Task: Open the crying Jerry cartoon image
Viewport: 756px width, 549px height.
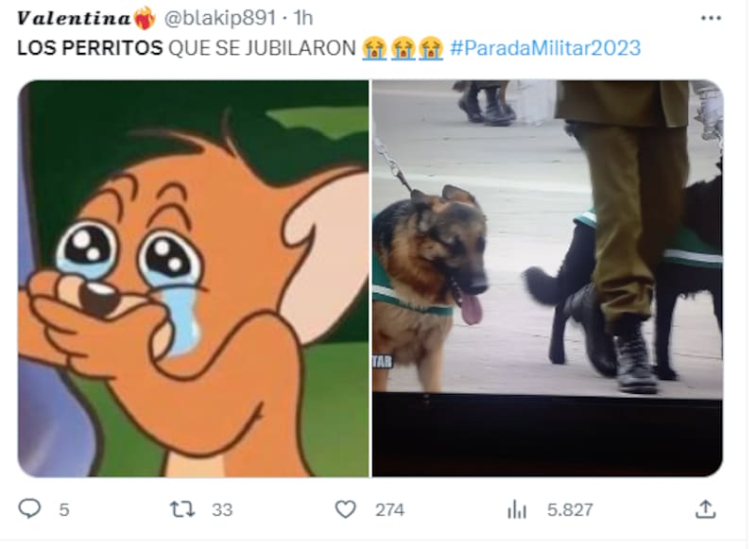Action: 194,279
